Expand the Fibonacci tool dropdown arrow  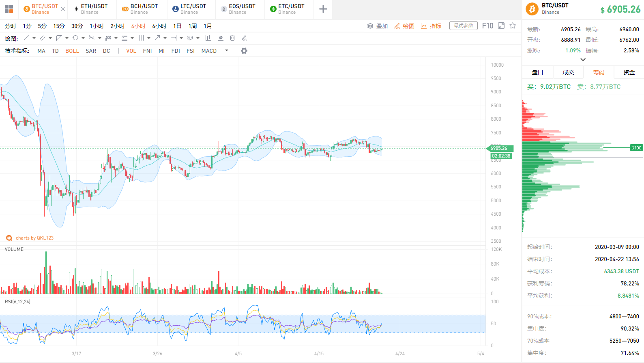[x=132, y=38]
